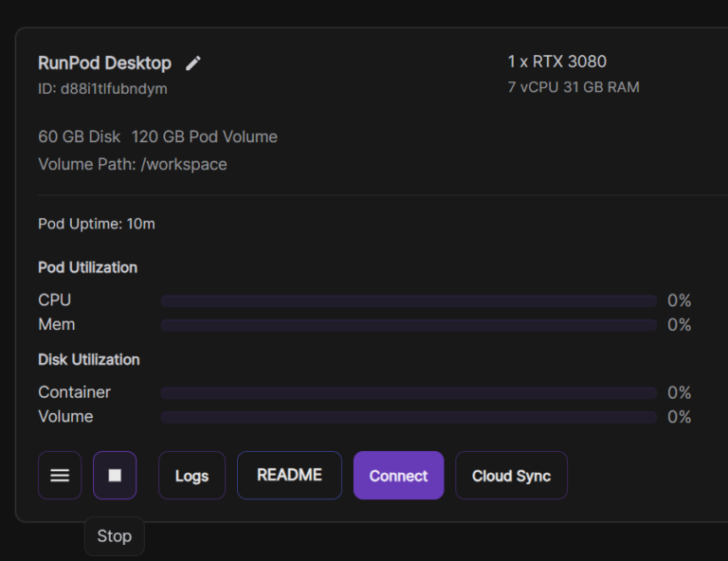
Task: Click the 7 vCPU 31 GB RAM text
Action: pos(573,87)
